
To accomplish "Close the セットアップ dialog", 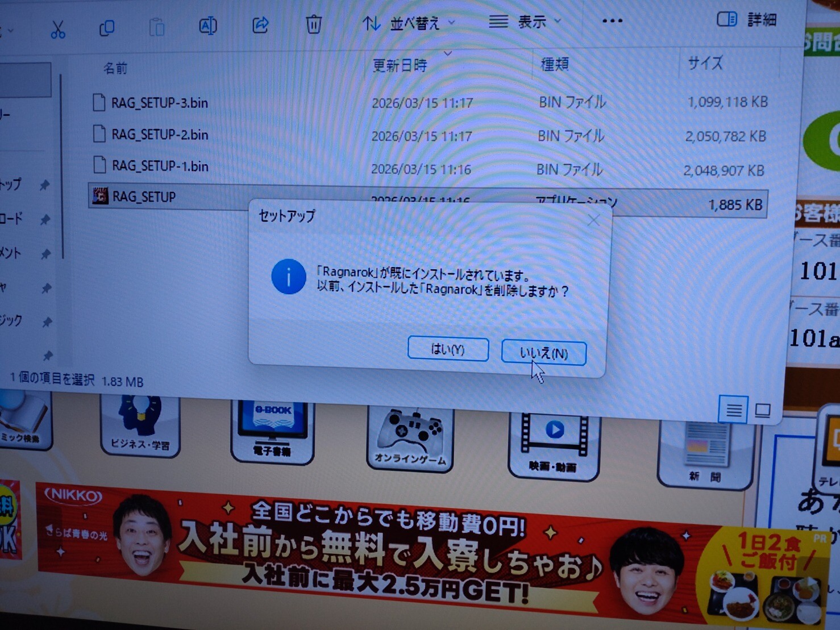I will pyautogui.click(x=593, y=220).
